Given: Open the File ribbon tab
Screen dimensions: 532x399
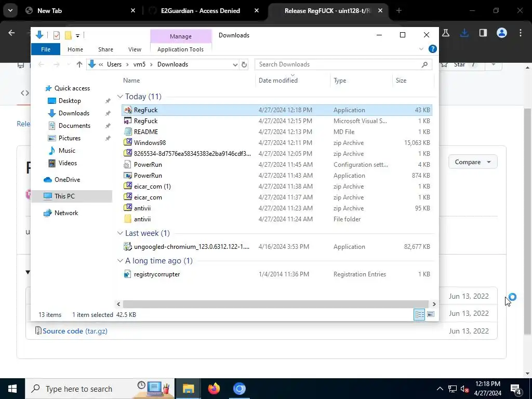Looking at the screenshot, I should click(x=46, y=49).
